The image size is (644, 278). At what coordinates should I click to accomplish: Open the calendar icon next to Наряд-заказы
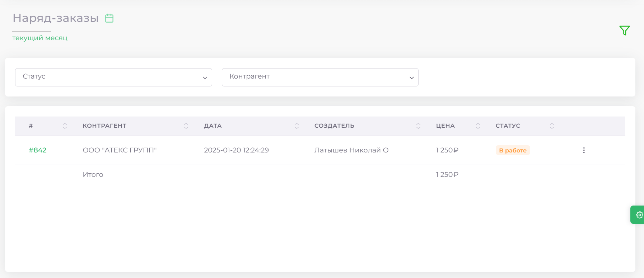pyautogui.click(x=109, y=18)
